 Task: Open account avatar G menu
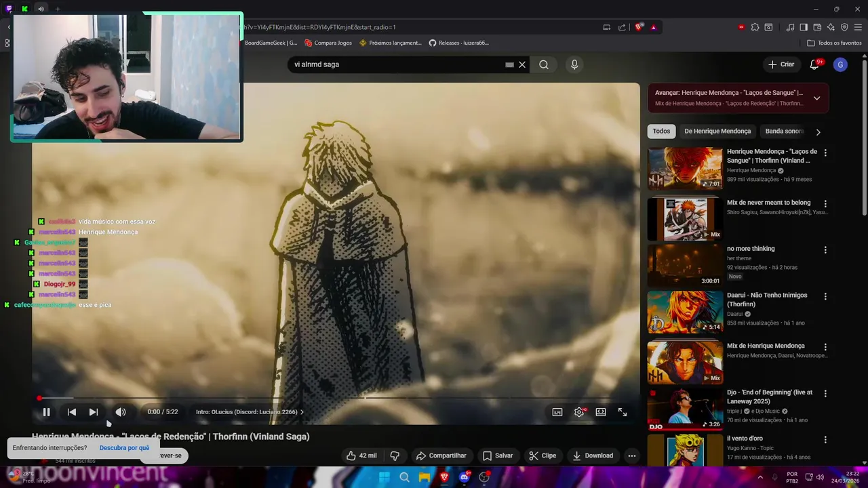tap(840, 64)
